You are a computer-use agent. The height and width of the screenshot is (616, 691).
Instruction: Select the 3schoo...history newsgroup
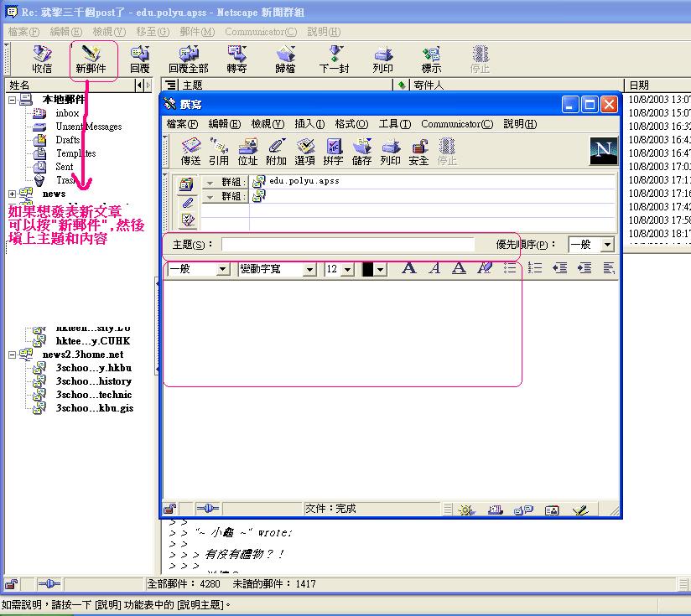point(94,381)
